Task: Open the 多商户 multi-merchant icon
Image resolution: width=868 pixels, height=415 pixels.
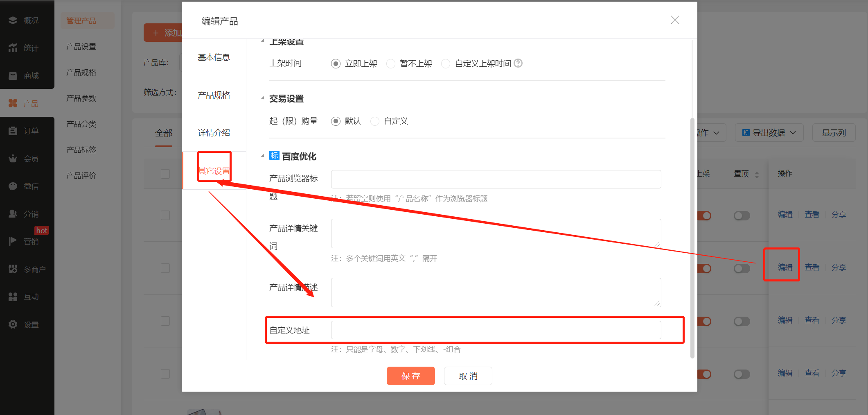Action: tap(13, 269)
